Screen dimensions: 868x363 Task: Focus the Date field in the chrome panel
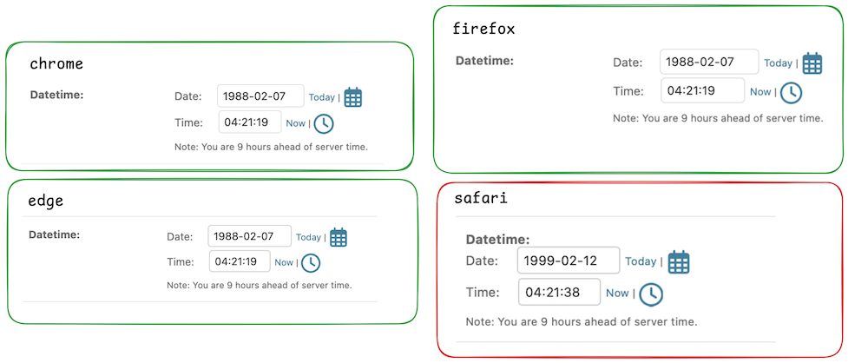[260, 96]
